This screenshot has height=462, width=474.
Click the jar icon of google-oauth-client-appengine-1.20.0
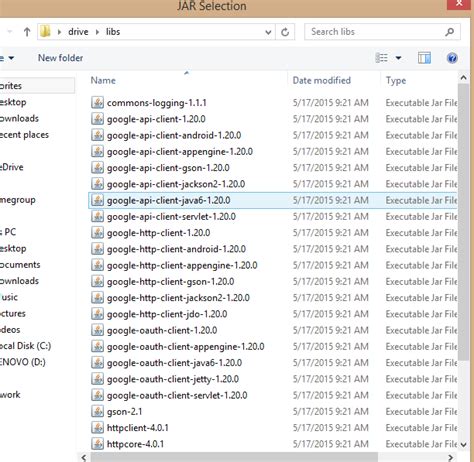[97, 346]
